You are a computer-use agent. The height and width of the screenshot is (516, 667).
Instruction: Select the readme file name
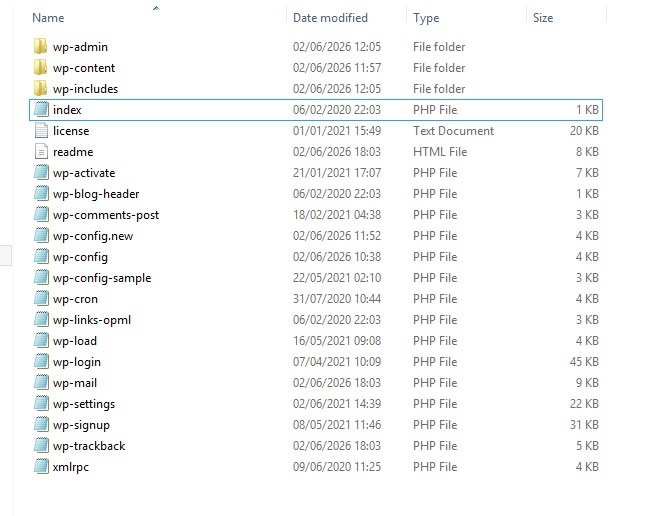coord(73,152)
